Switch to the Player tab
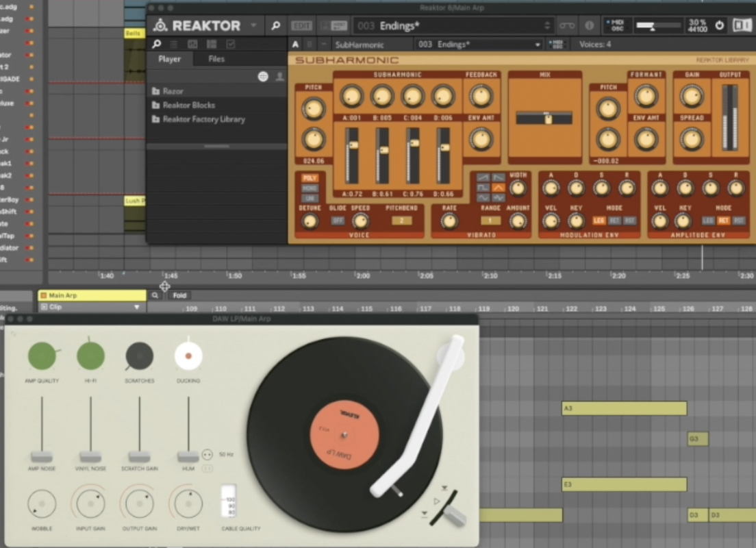The image size is (756, 548). 170,59
